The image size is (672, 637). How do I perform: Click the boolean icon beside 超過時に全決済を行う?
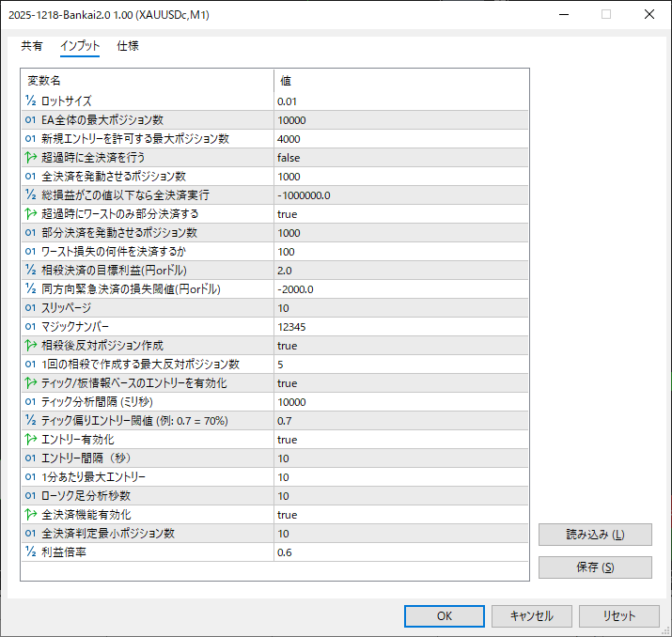(31, 157)
